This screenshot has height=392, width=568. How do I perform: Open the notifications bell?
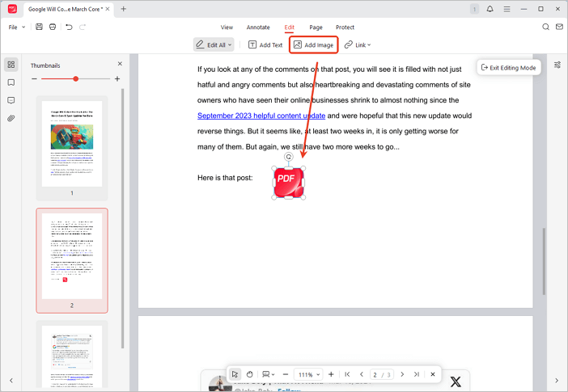(490, 9)
